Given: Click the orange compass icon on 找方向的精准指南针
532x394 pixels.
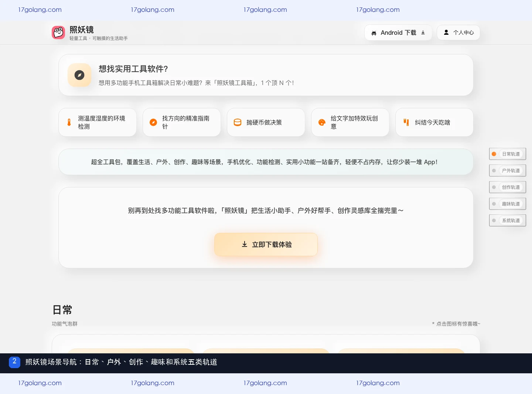Looking at the screenshot, I should (153, 122).
